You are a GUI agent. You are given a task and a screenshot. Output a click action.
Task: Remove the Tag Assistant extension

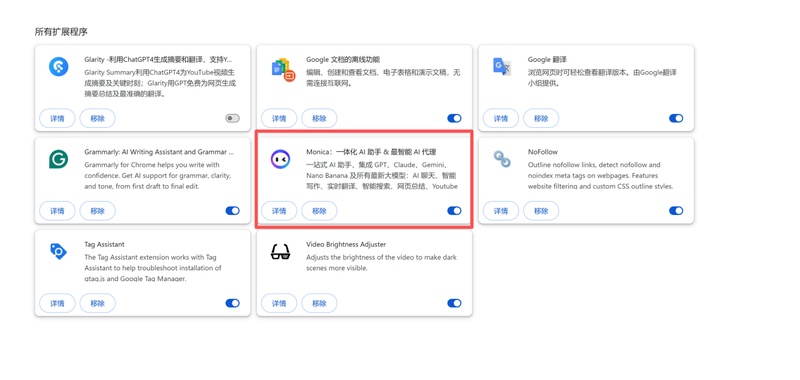(x=97, y=303)
